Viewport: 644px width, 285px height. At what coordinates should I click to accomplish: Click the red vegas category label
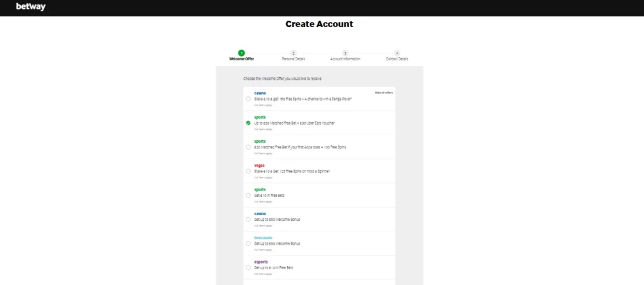[x=259, y=165]
